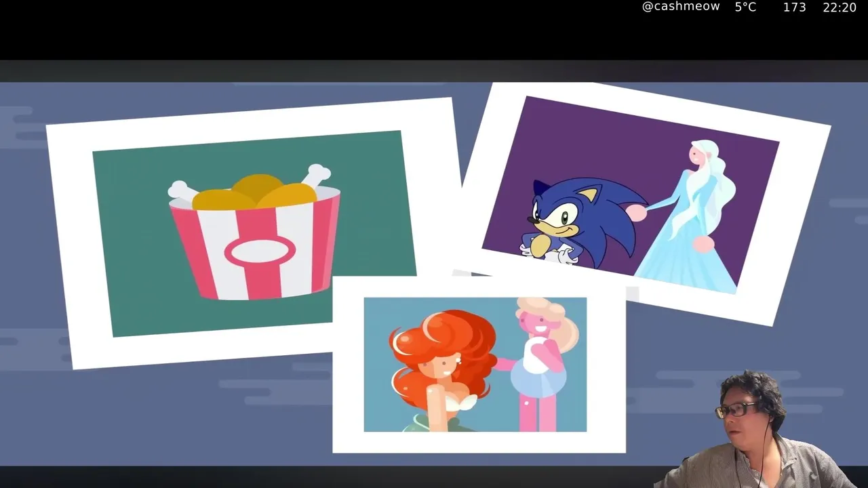Viewport: 868px width, 488px height.
Task: Click the 5°C temperature readout
Action: pos(745,7)
